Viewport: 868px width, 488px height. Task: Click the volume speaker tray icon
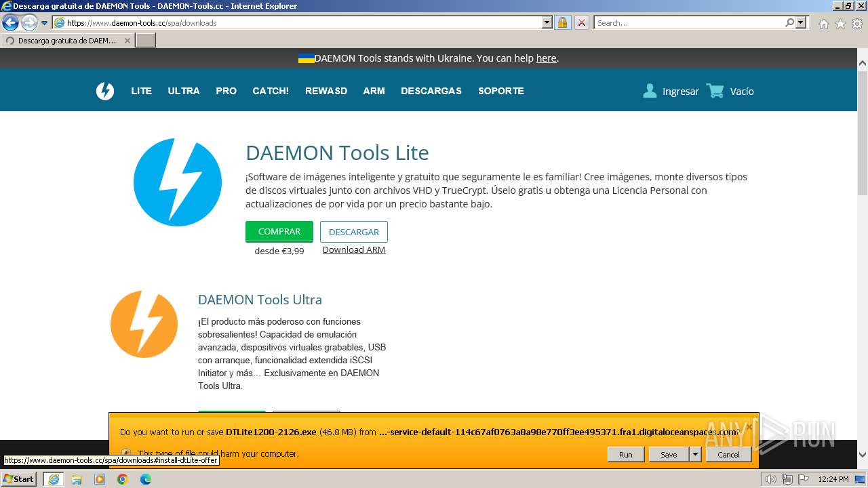click(770, 479)
